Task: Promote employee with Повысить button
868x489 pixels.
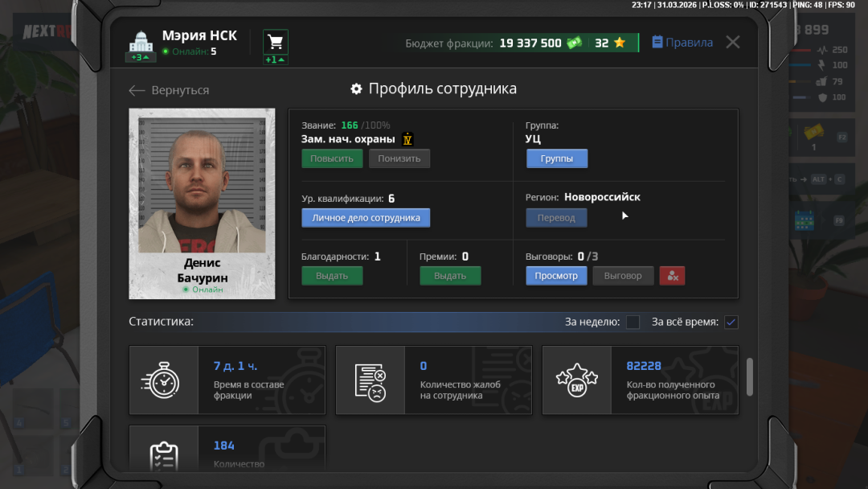Action: tap(332, 158)
